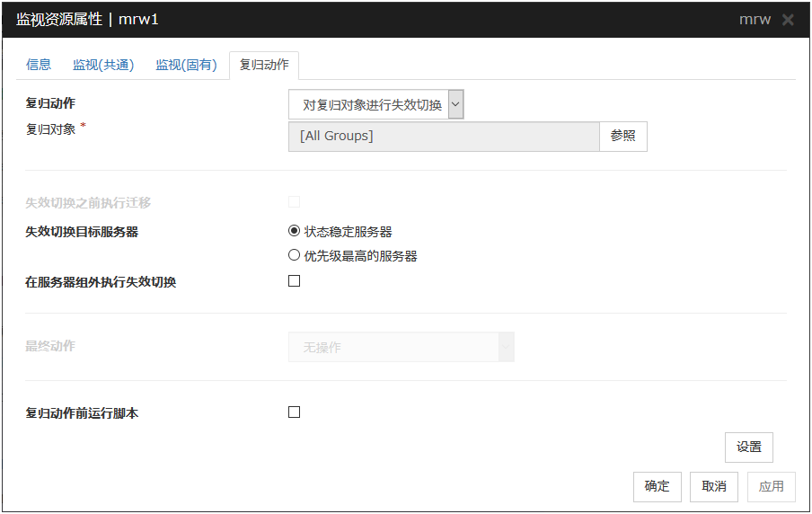Toggle 失效切换之前执行迁移 checkbox
Viewport: 812px width, 514px height.
pyautogui.click(x=294, y=202)
